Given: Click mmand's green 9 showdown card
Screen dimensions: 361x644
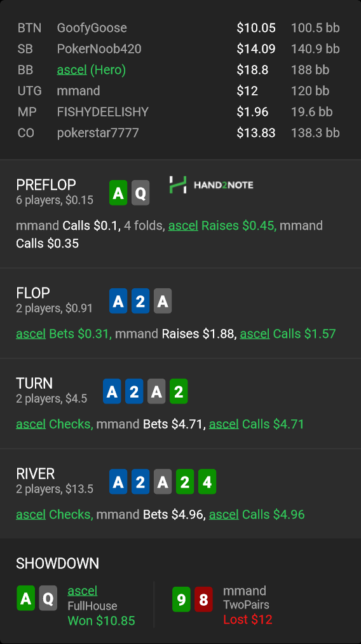Looking at the screenshot, I should pos(181,599).
